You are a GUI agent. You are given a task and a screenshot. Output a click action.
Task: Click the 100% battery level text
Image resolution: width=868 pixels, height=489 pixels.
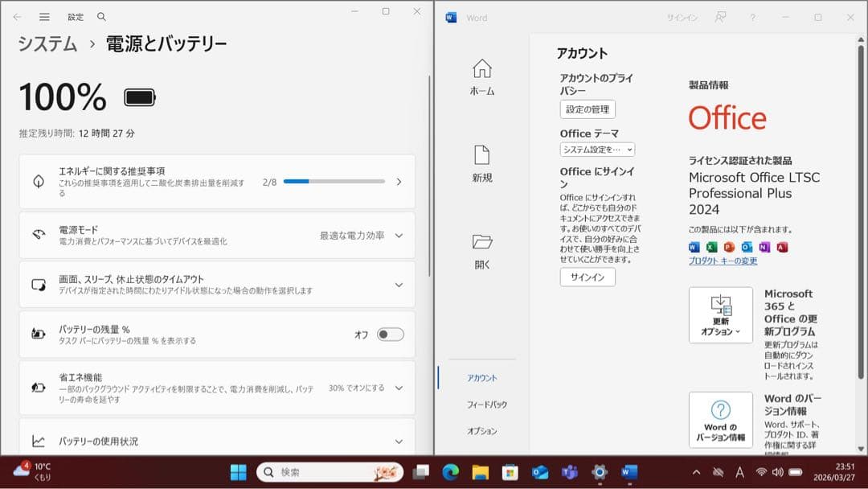point(63,97)
